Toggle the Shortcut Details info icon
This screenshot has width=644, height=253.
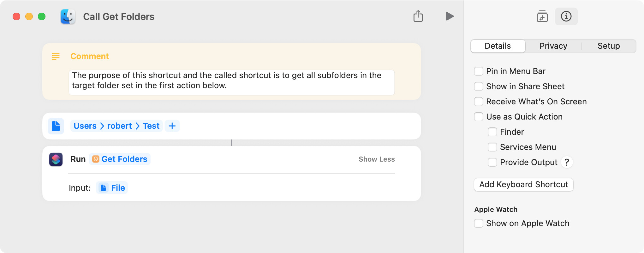coord(566,16)
